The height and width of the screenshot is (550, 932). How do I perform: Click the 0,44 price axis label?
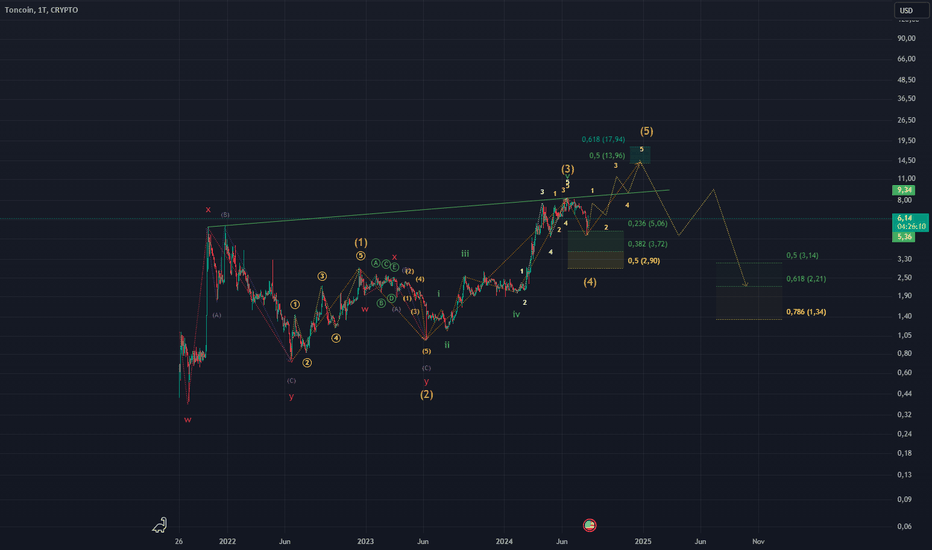coord(904,394)
